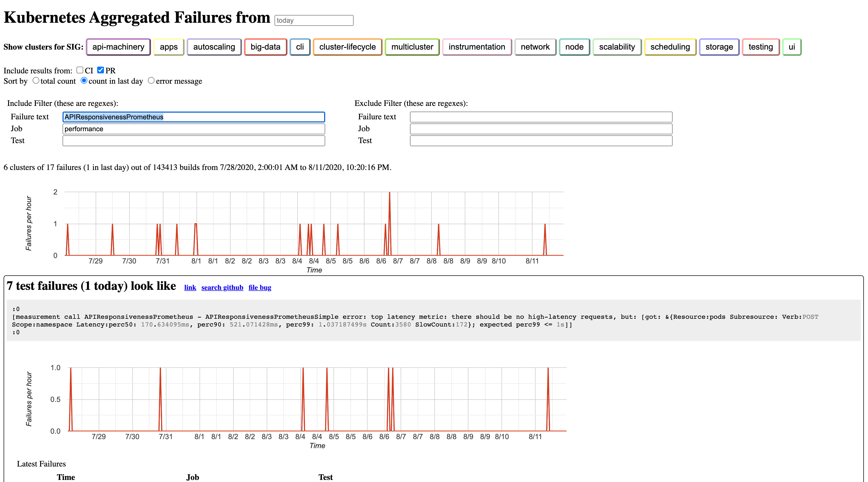The height and width of the screenshot is (482, 868).
Task: Click the 'file bug' link
Action: [x=260, y=287]
